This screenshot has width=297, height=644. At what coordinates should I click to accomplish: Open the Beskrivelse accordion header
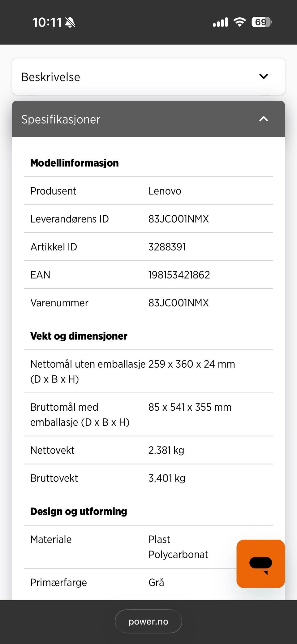(51, 77)
